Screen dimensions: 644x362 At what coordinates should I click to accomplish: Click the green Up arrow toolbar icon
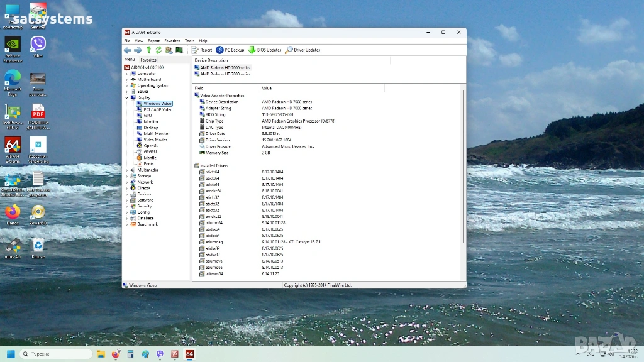[148, 50]
